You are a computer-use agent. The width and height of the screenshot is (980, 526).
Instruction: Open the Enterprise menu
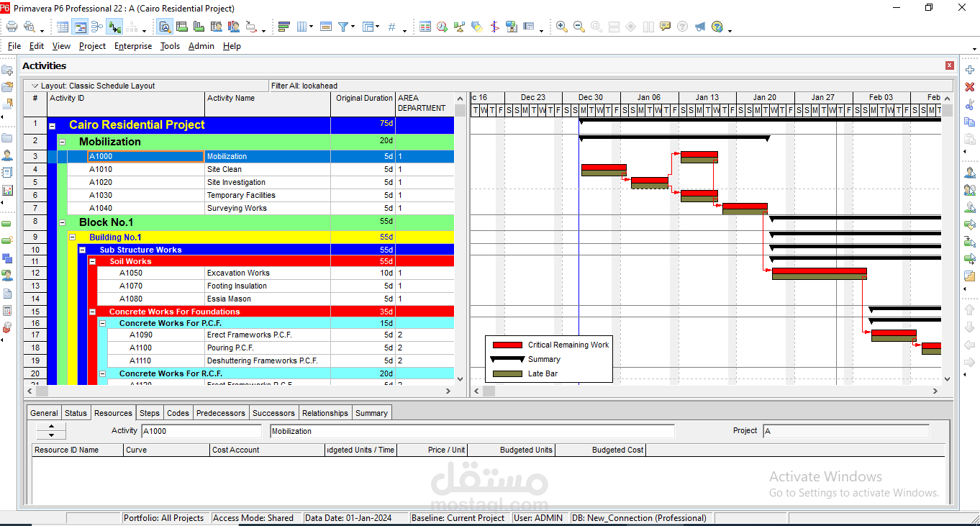click(133, 46)
